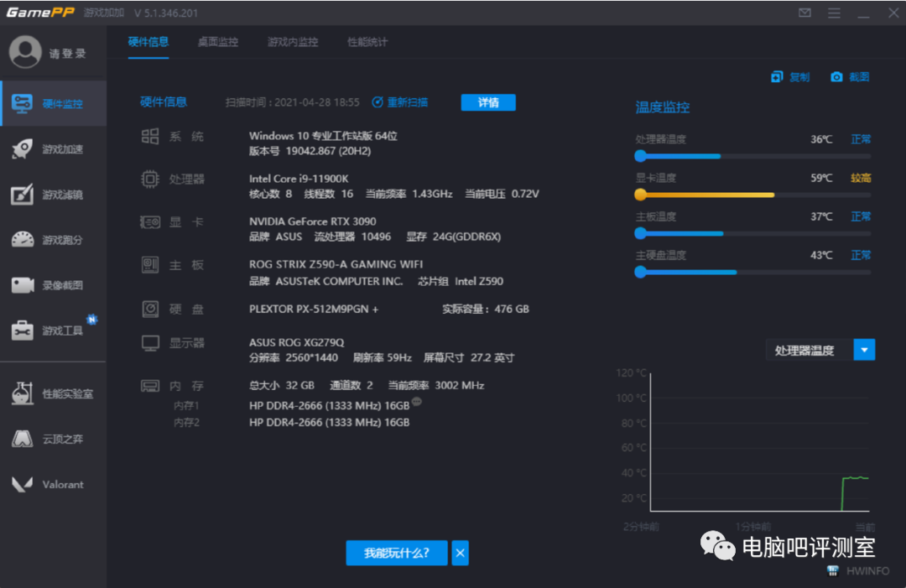Click the 系统 system grid icon
The width and height of the screenshot is (906, 588).
pos(150,137)
